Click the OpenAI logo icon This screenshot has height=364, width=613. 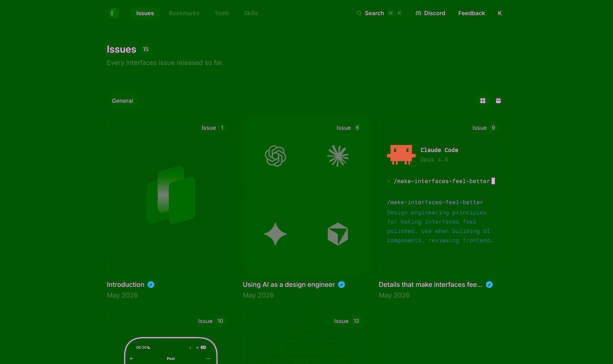(x=275, y=156)
